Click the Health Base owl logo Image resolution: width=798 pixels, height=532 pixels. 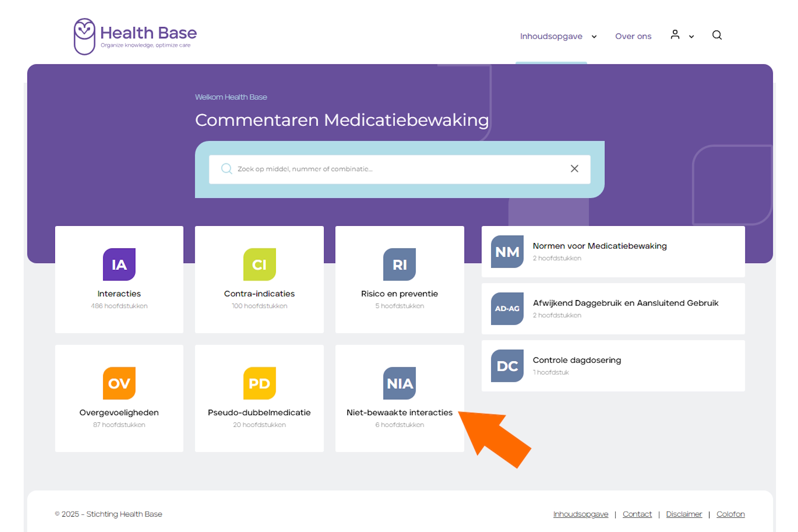pyautogui.click(x=84, y=36)
